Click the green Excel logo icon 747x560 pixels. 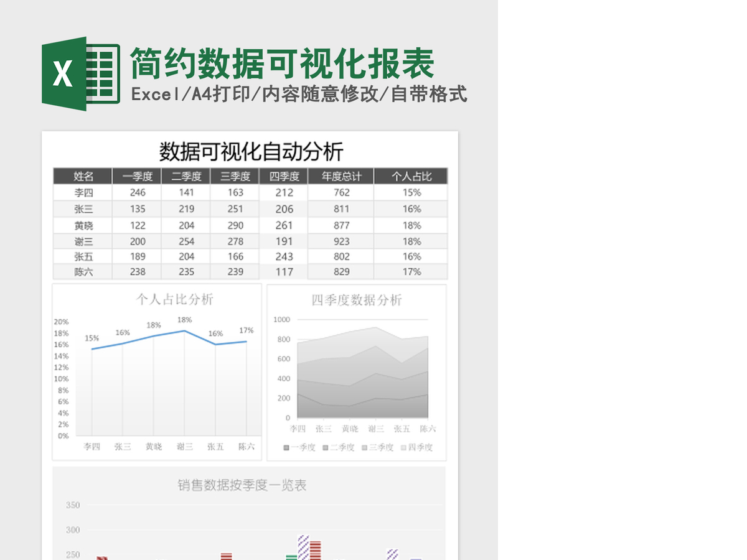pos(81,74)
